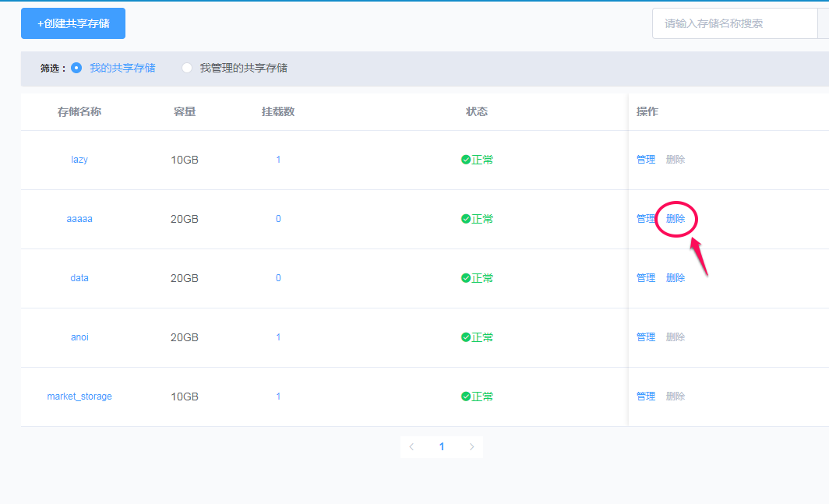Click 管理 for the data storage
This screenshot has height=504, width=829.
click(x=646, y=278)
